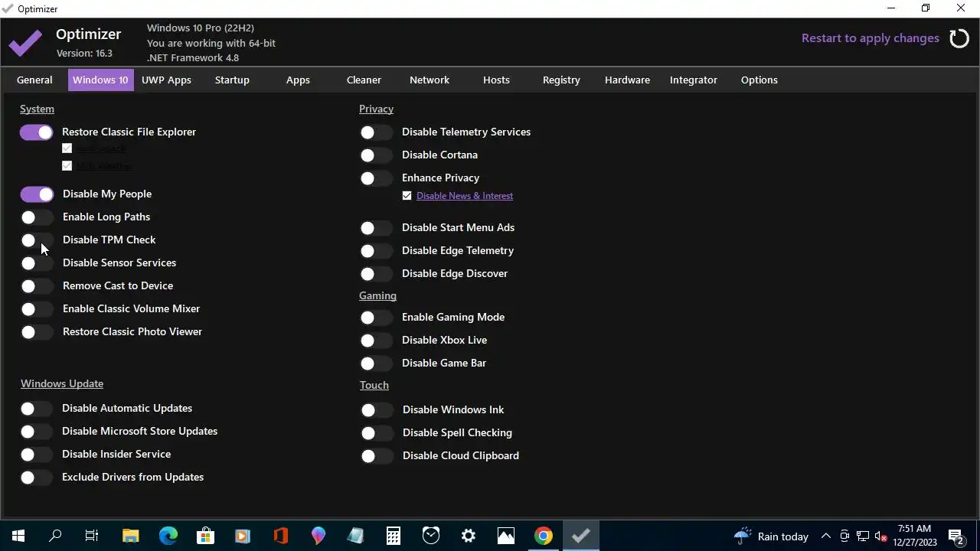980x551 pixels.
Task: Click the circular restart arrow icon
Action: coord(959,38)
